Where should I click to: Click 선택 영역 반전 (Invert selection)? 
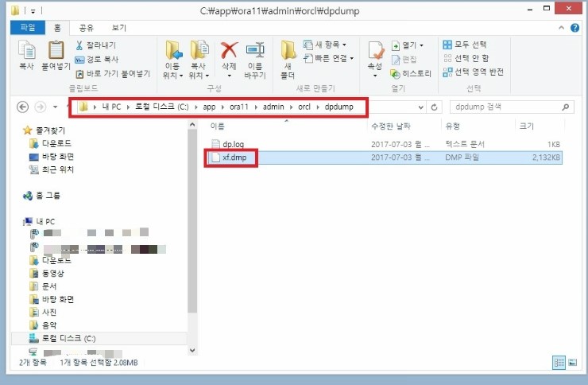[478, 72]
